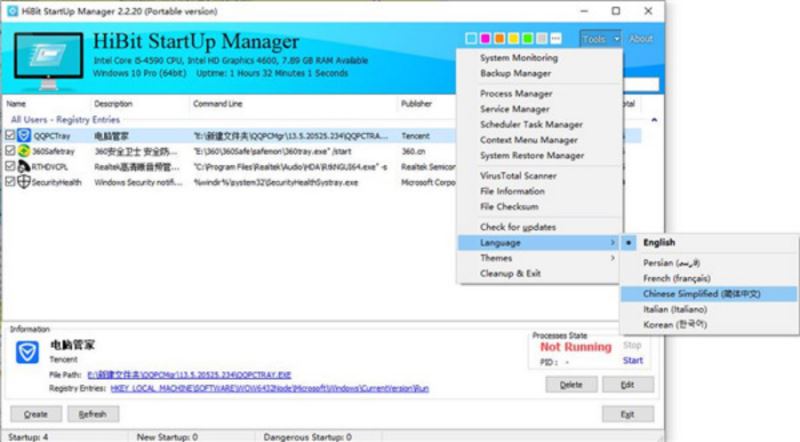Choose Check for updates
Image resolution: width=800 pixels, height=442 pixels.
pyautogui.click(x=518, y=227)
